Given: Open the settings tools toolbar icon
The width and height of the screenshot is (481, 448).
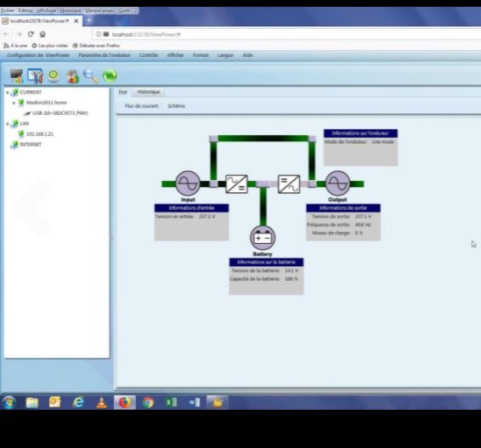Looking at the screenshot, I should 35,76.
